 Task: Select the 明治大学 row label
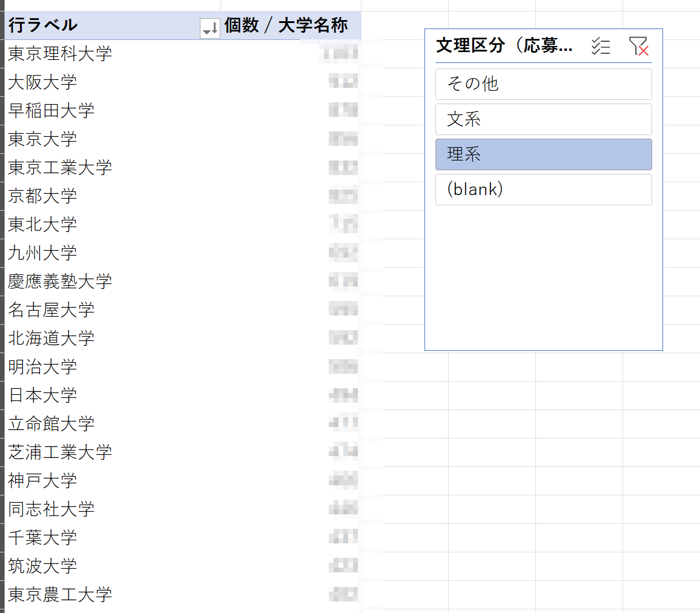point(42,367)
